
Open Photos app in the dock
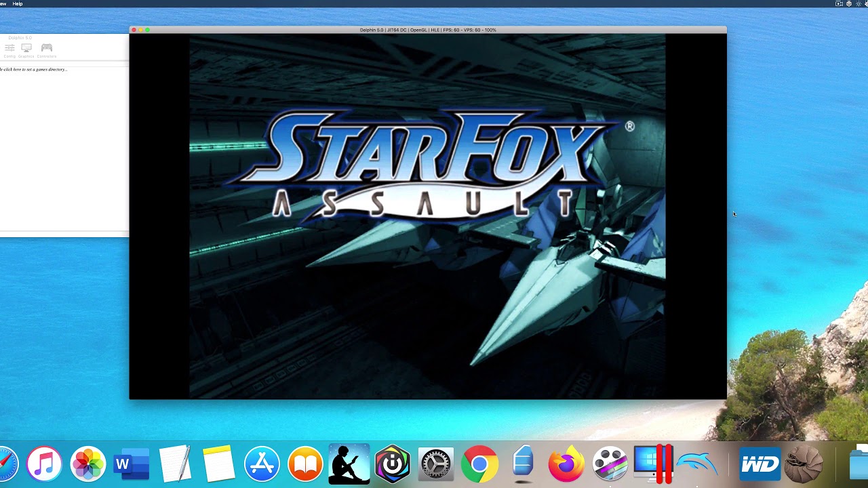pos(88,464)
